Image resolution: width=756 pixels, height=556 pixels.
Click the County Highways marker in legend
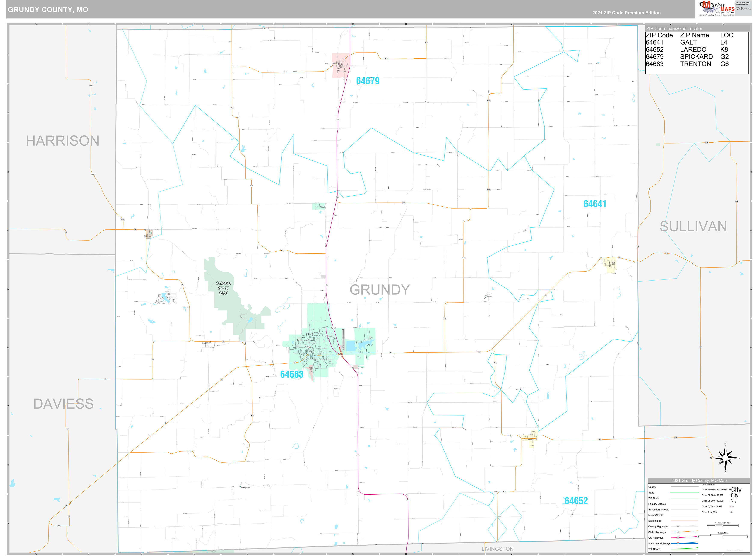(678, 527)
